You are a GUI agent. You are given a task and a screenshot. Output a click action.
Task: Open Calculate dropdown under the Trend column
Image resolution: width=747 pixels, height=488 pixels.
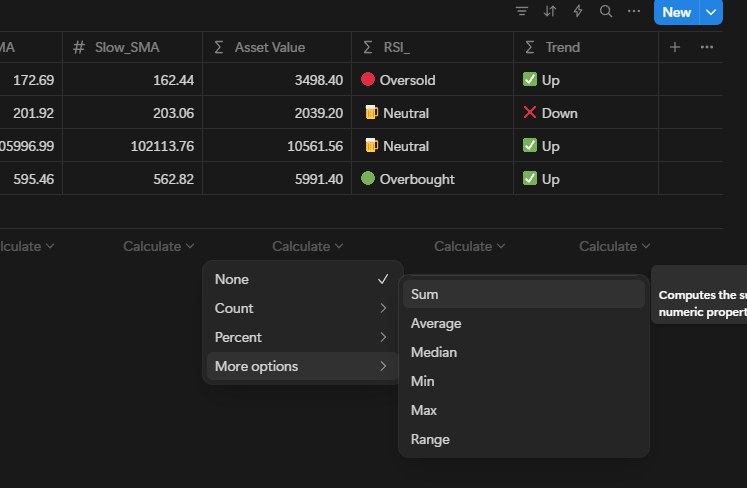click(x=614, y=246)
